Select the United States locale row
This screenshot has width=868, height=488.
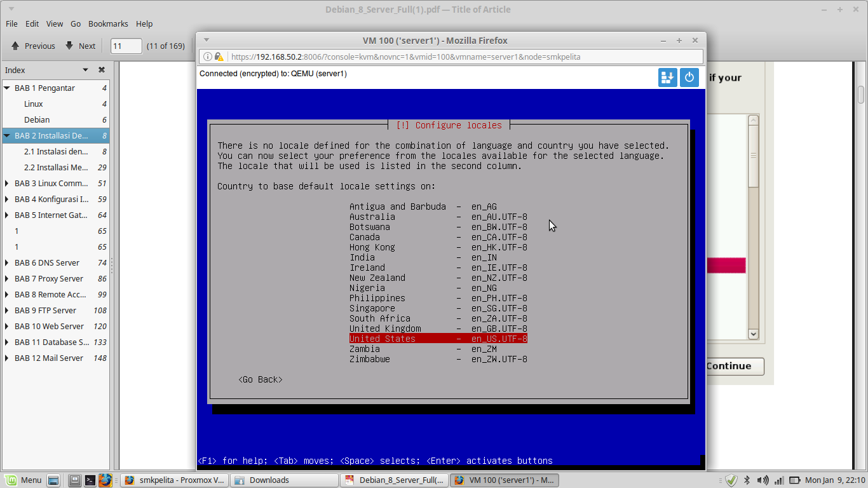[x=438, y=339]
